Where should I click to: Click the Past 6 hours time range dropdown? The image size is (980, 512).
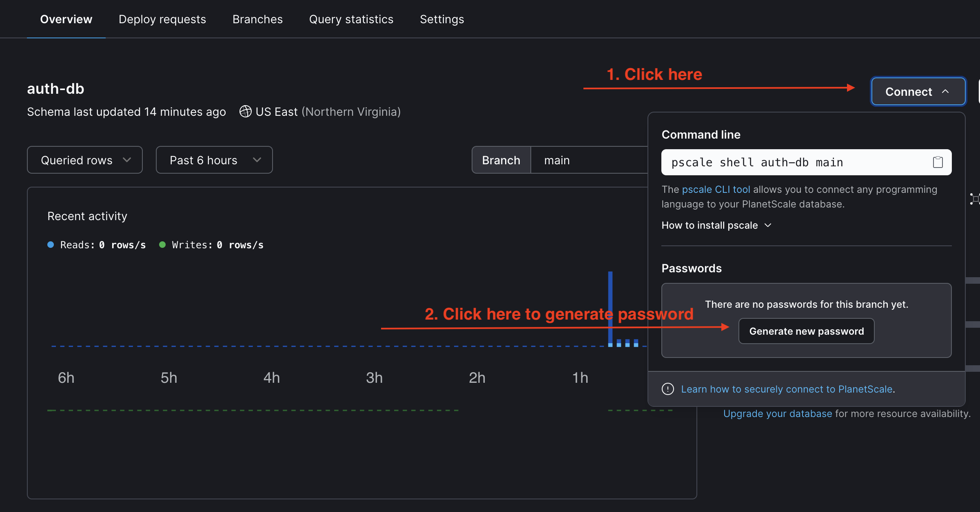point(215,160)
